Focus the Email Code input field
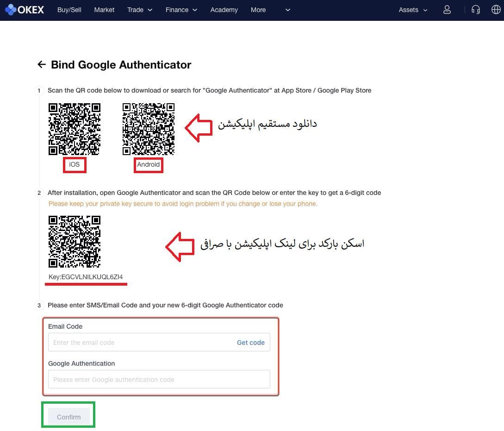 (x=159, y=342)
